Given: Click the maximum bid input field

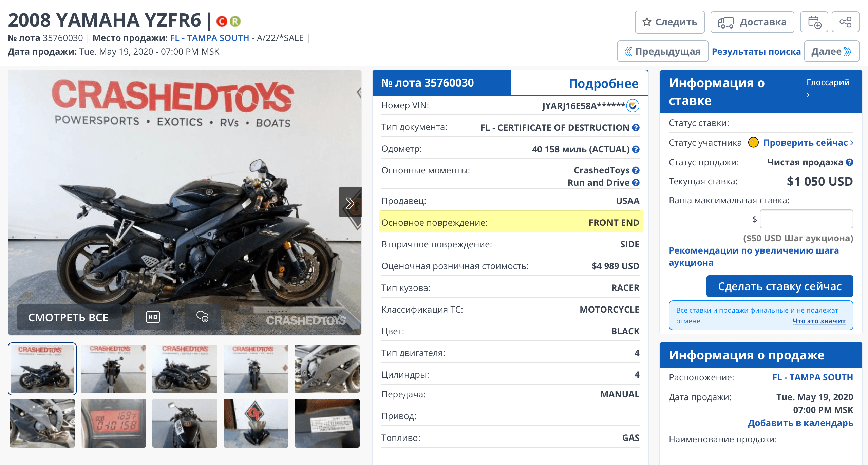Looking at the screenshot, I should [806, 219].
